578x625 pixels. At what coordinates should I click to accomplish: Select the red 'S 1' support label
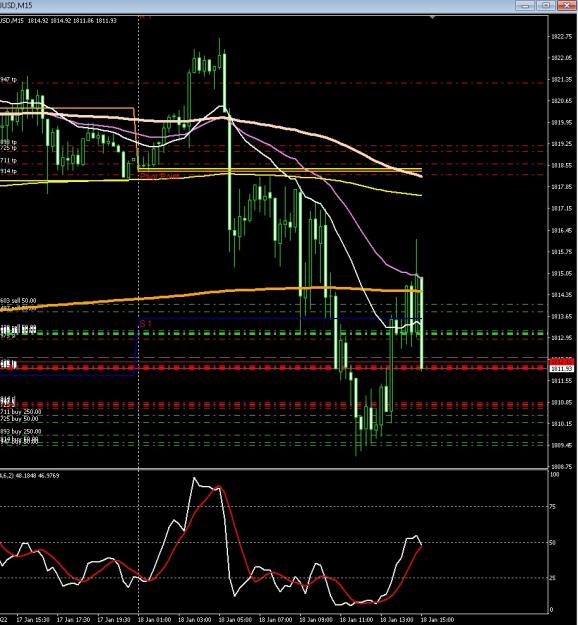pyautogui.click(x=146, y=324)
